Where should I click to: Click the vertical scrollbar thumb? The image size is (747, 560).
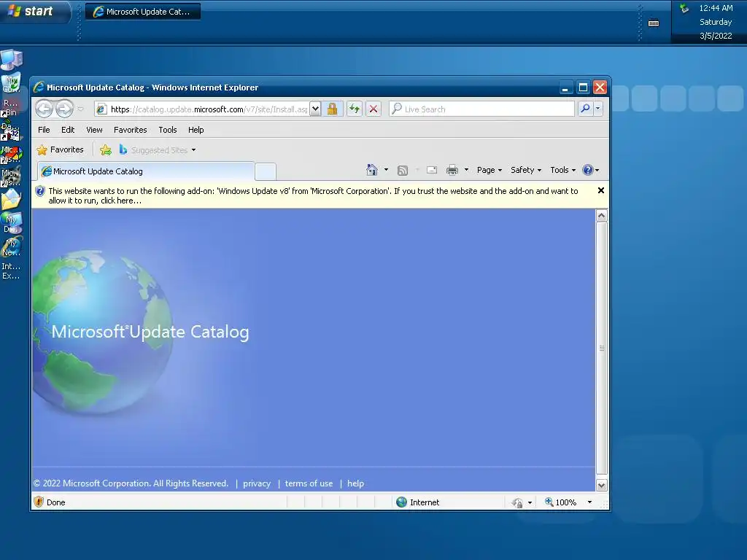601,348
